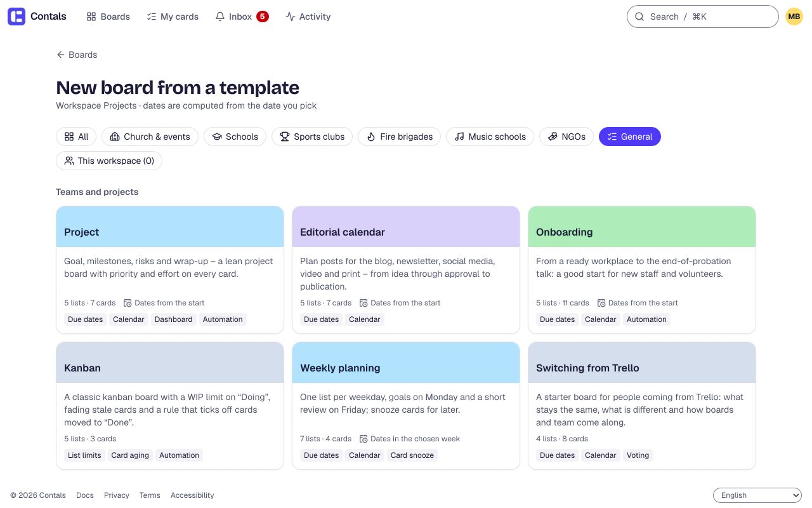
Task: Click the Card aging tag on Kanban
Action: coord(130,455)
